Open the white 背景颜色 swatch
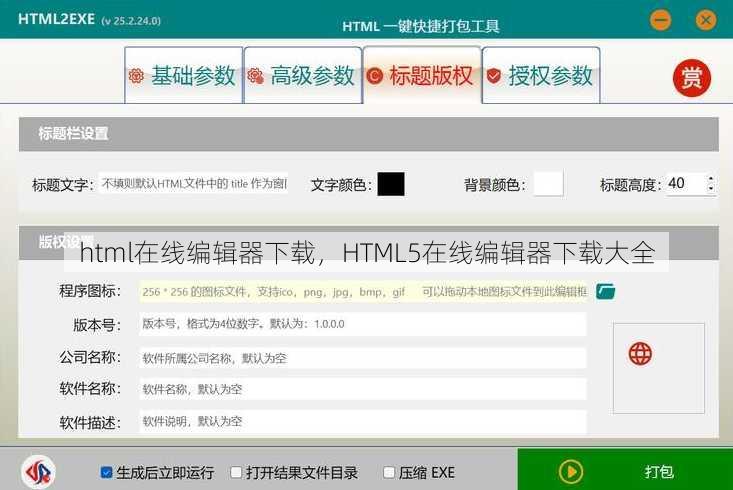The height and width of the screenshot is (490, 733). click(548, 184)
